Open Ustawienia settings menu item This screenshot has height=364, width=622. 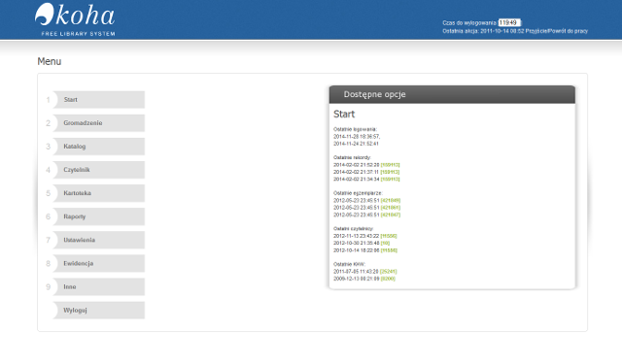pos(99,240)
